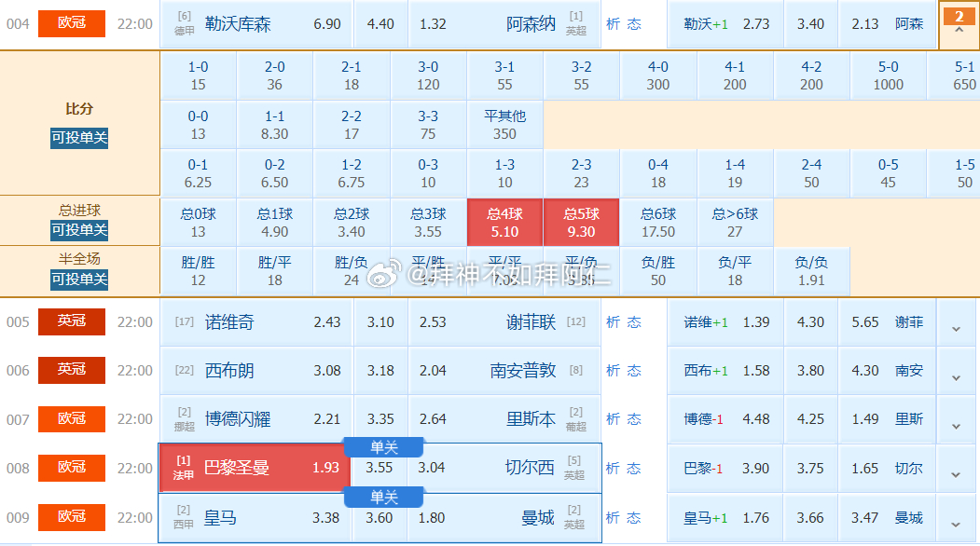Deselect the selected 总5球 9.30 option

coord(581,222)
